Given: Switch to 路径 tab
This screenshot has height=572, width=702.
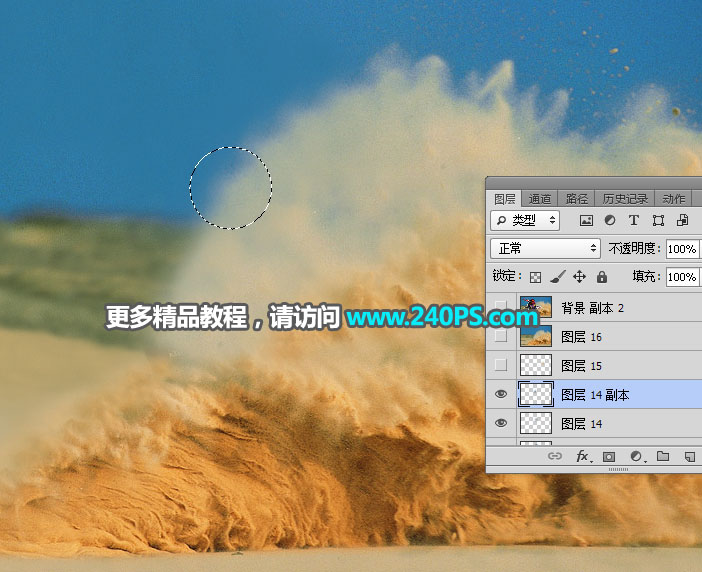Looking at the screenshot, I should (576, 199).
